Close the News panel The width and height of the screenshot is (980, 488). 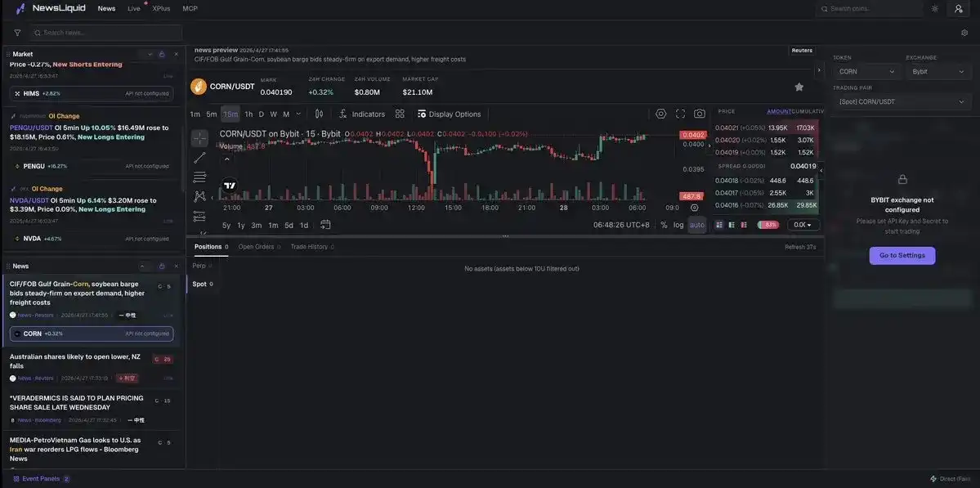[x=177, y=266]
